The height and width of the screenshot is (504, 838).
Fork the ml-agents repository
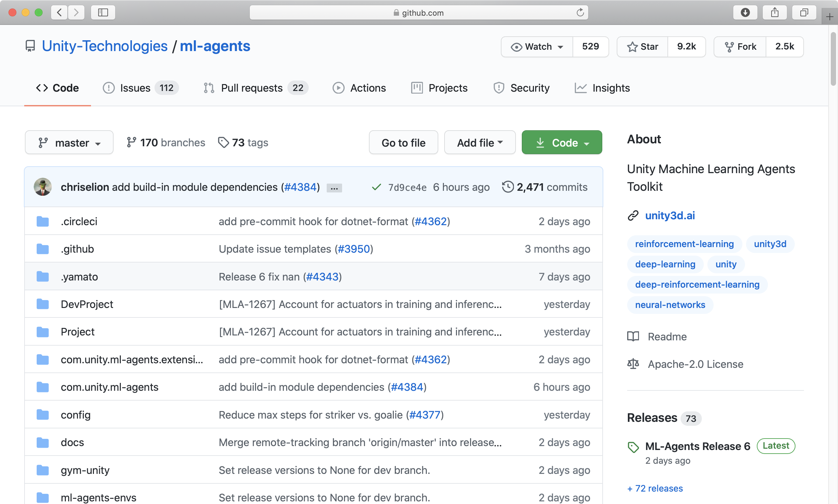pyautogui.click(x=740, y=47)
